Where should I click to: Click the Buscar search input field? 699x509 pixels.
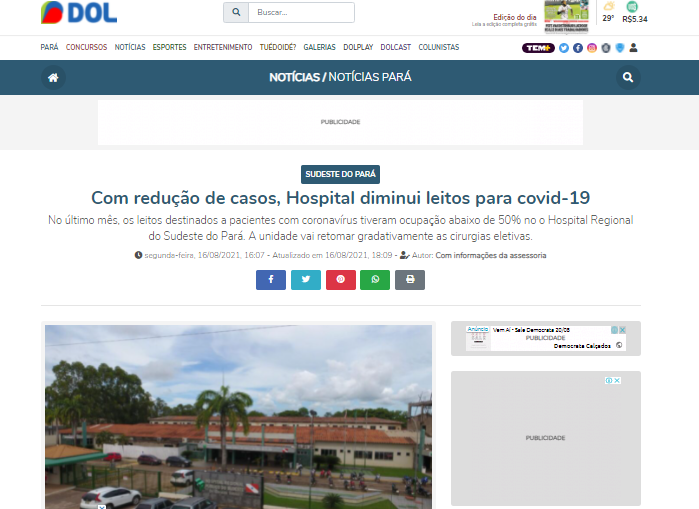pyautogui.click(x=300, y=13)
